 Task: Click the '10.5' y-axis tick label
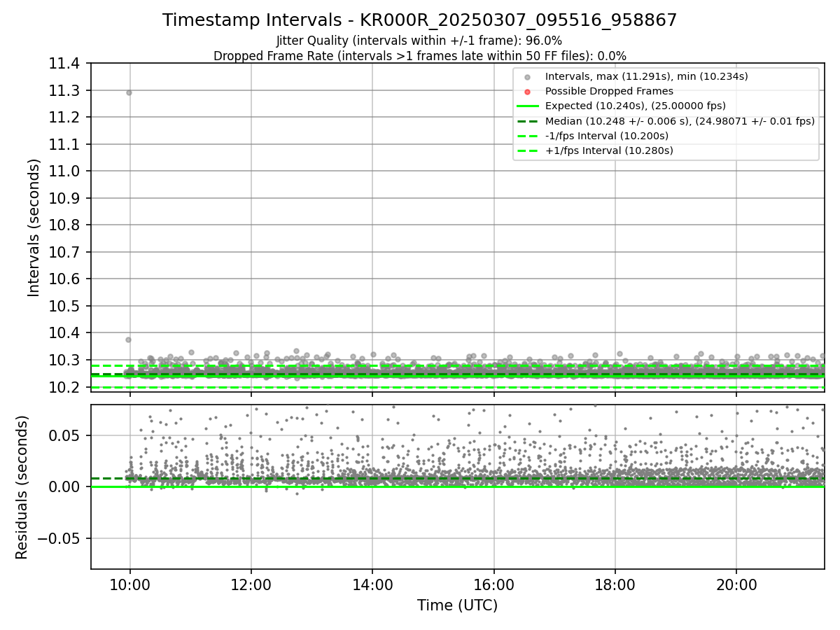66,306
